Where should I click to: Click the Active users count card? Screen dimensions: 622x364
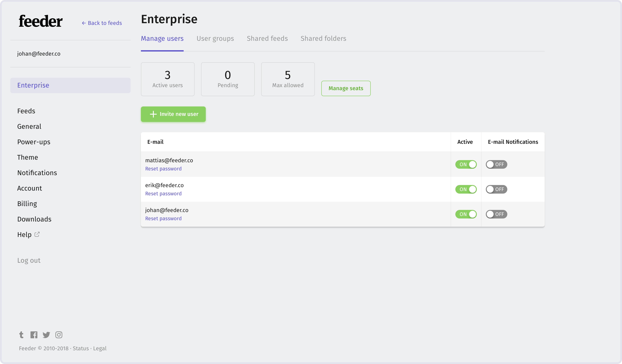168,79
